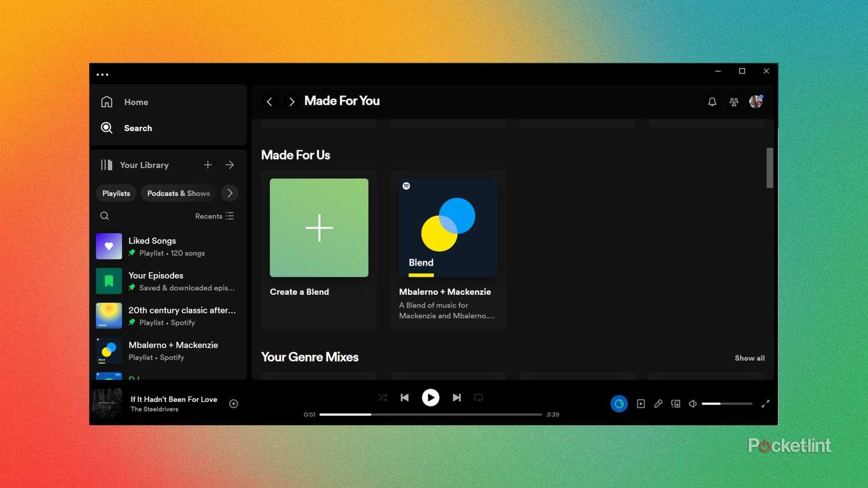
Task: Filter the library by Playlists
Action: point(116,193)
